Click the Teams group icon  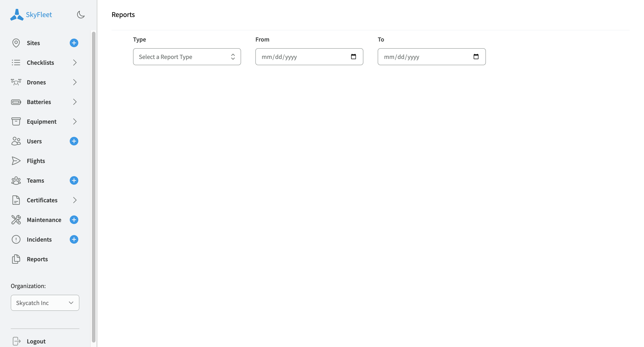click(x=16, y=180)
